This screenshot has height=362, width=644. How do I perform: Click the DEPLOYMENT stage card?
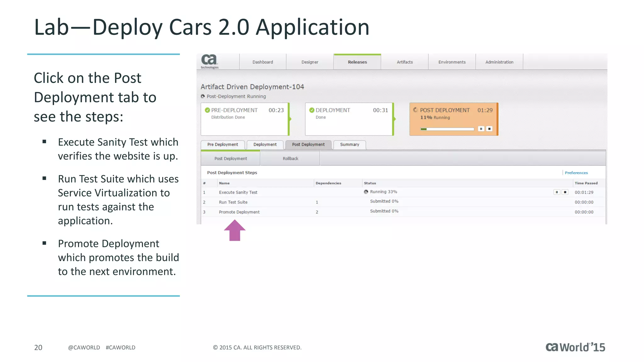point(349,119)
